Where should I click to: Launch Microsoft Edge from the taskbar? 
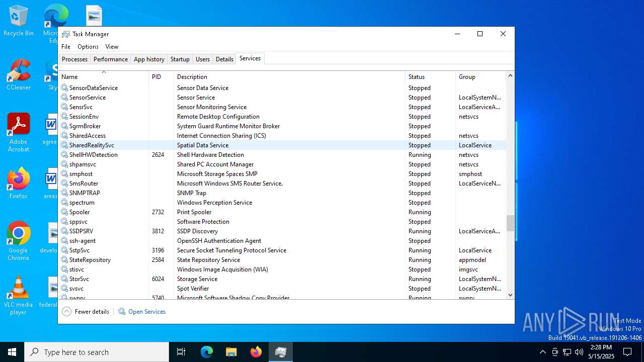pyautogui.click(x=207, y=352)
